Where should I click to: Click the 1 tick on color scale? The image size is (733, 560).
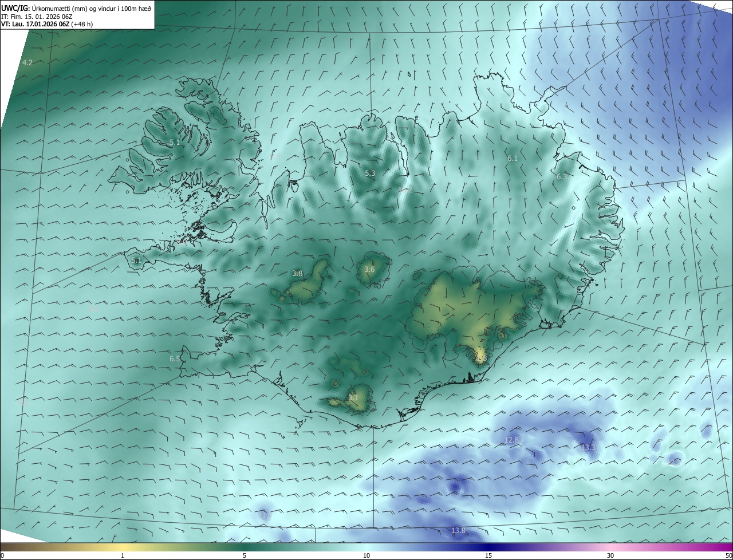(x=123, y=555)
